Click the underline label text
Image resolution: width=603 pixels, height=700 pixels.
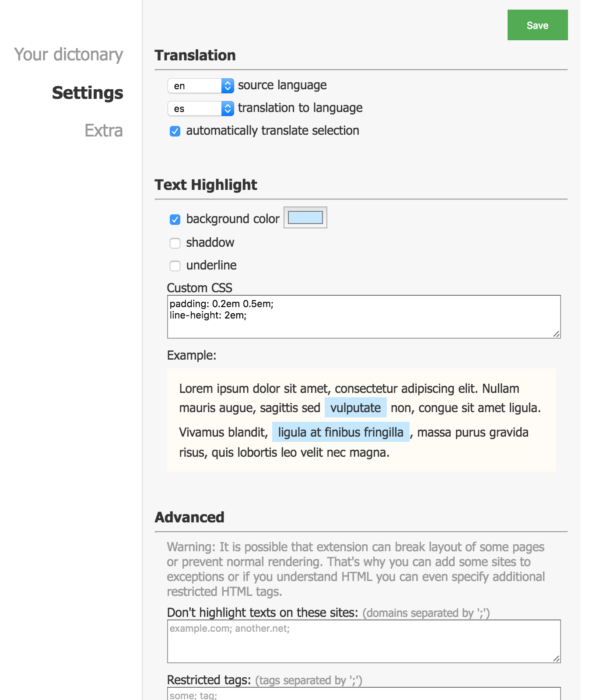click(x=211, y=265)
